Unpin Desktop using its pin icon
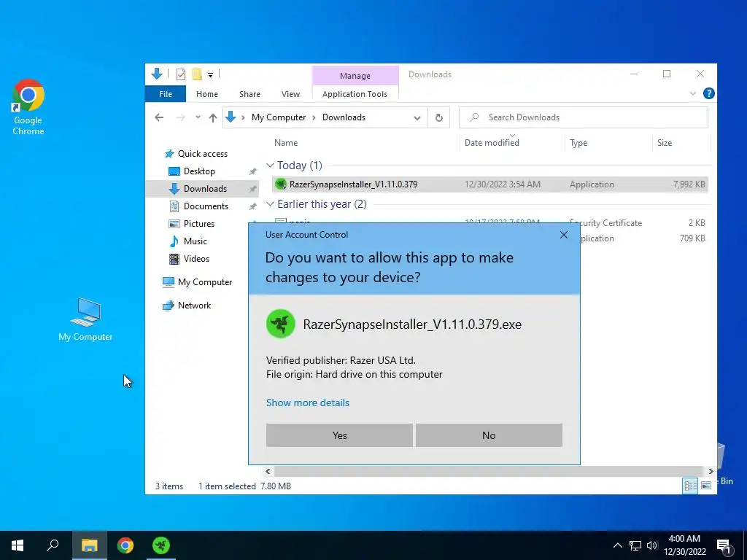The image size is (747, 560). (x=252, y=171)
